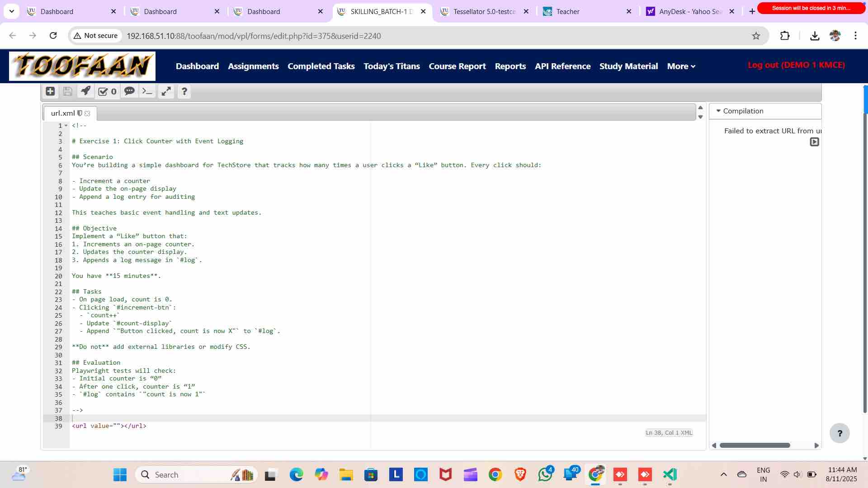Image resolution: width=868 pixels, height=488 pixels.
Task: Close the url.xml file tab
Action: 88,113
